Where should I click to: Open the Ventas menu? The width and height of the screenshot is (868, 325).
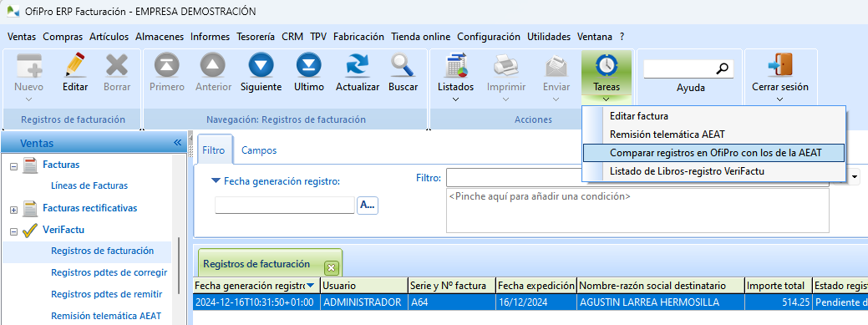[22, 37]
